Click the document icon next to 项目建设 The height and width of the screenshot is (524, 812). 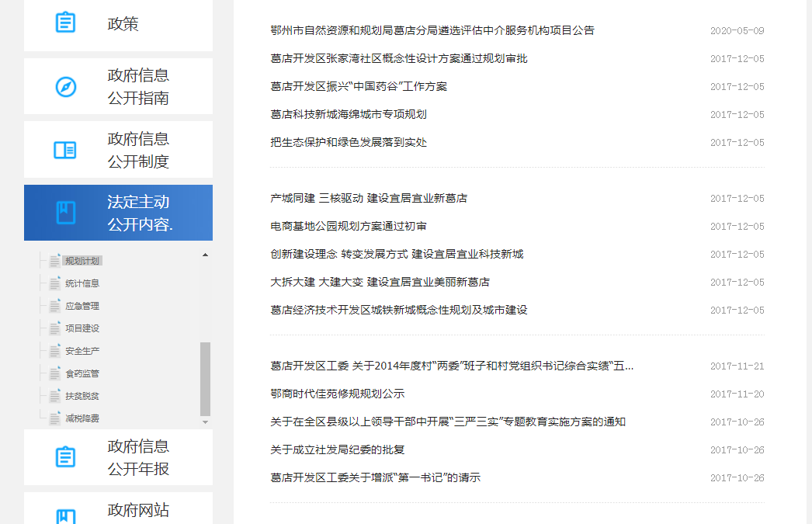click(55, 328)
